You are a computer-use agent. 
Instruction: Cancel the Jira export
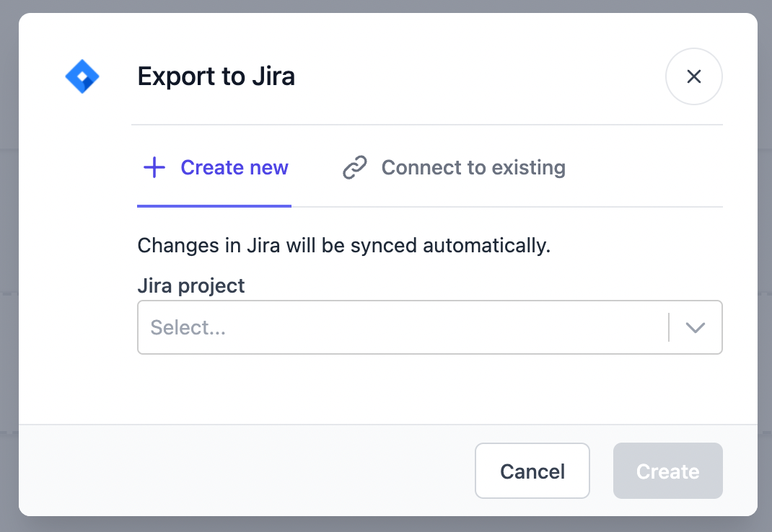click(x=532, y=471)
